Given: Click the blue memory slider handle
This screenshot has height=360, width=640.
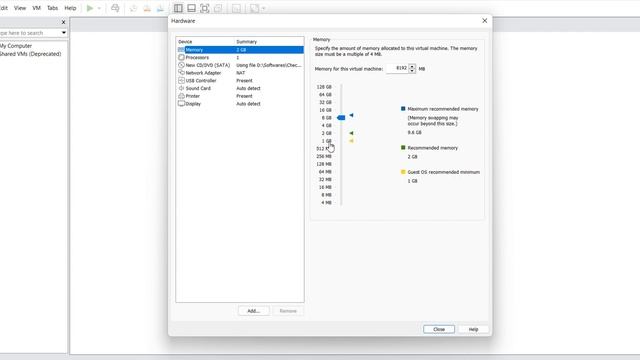Looking at the screenshot, I should click(341, 118).
